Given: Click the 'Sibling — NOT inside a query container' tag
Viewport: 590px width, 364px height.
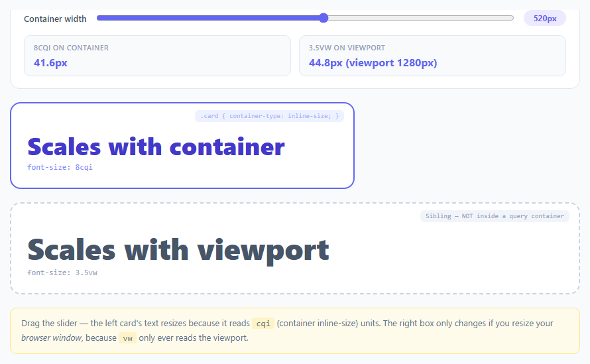Looking at the screenshot, I should (495, 216).
